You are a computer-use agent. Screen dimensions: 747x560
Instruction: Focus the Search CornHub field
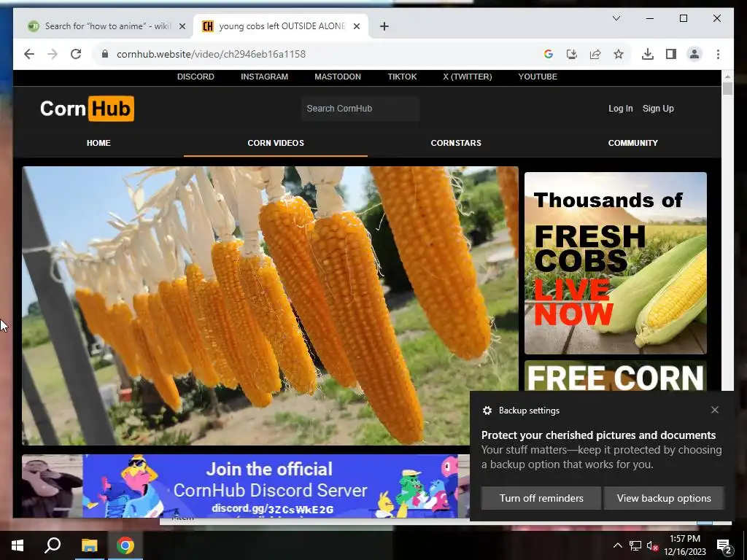point(360,109)
